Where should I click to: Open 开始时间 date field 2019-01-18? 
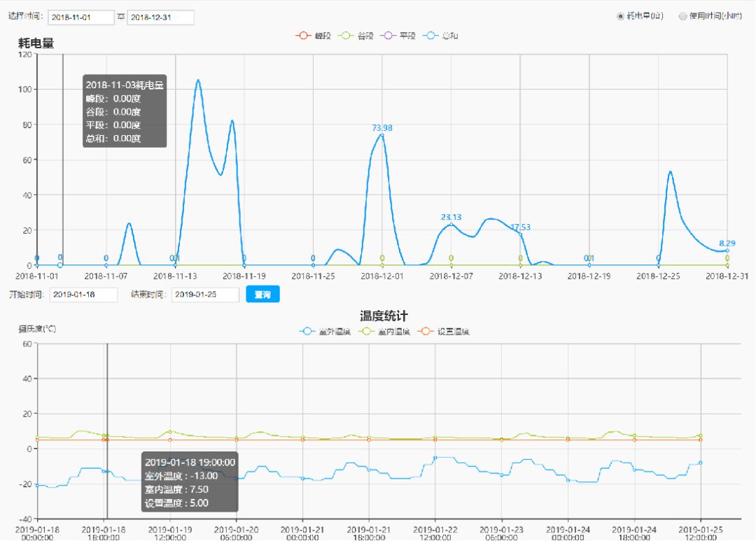(83, 295)
